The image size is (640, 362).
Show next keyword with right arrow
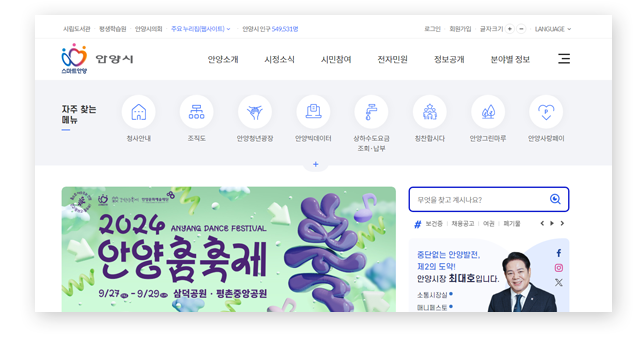(562, 223)
